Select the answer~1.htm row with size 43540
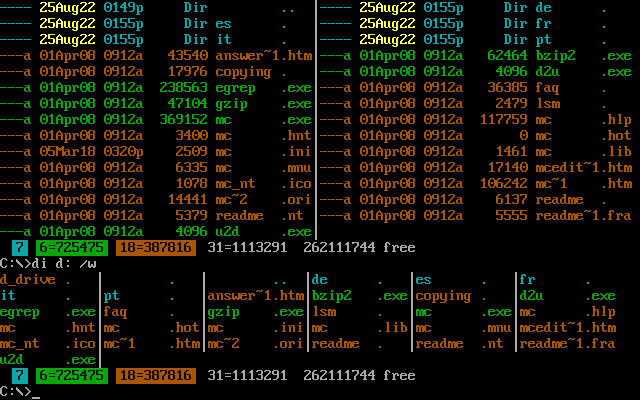Screen dimensions: 640x400 pyautogui.click(x=158, y=56)
